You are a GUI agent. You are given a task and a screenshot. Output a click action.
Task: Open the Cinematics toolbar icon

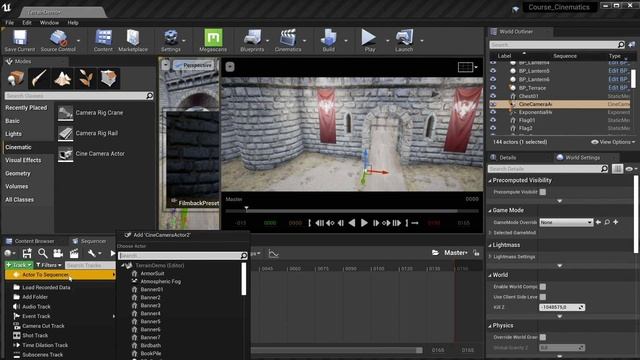click(288, 40)
